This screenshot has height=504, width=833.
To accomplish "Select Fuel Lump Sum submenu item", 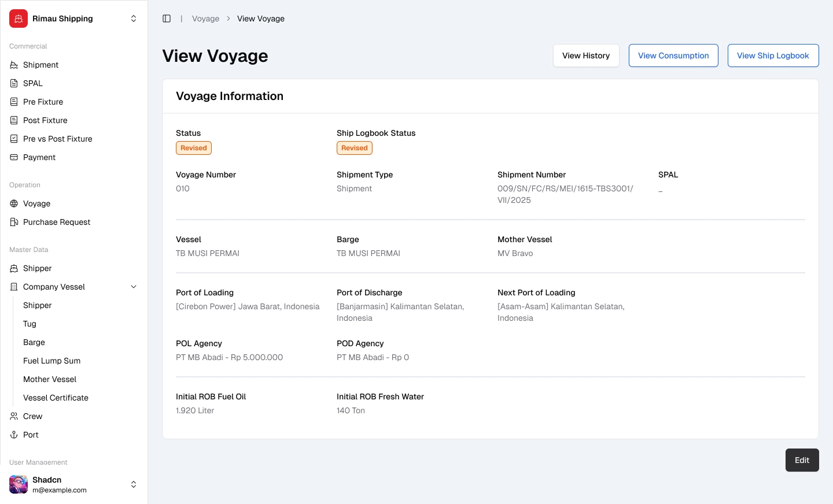I will [x=51, y=361].
